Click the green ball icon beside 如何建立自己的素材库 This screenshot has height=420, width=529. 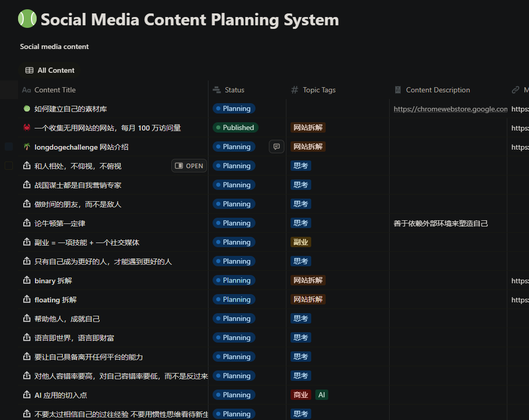tap(27, 109)
